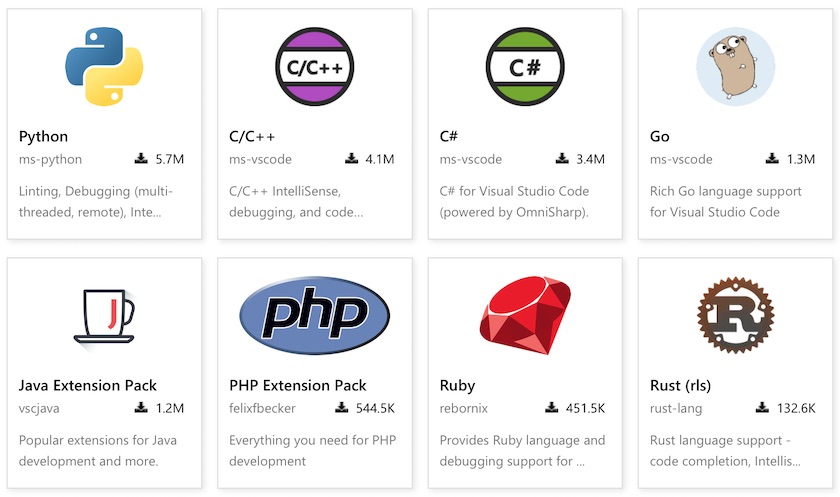Open the Python extension title
The width and height of the screenshot is (840, 497).
click(43, 137)
